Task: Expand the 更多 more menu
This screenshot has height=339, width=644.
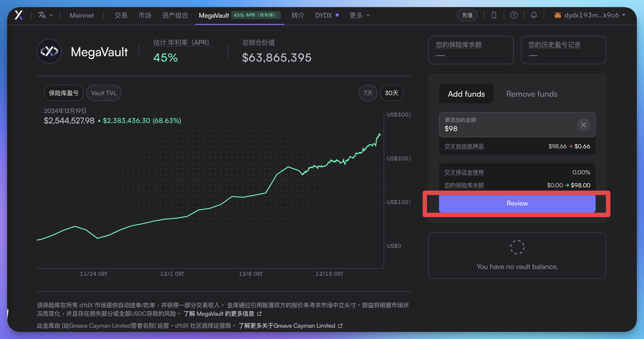Action: tap(359, 15)
